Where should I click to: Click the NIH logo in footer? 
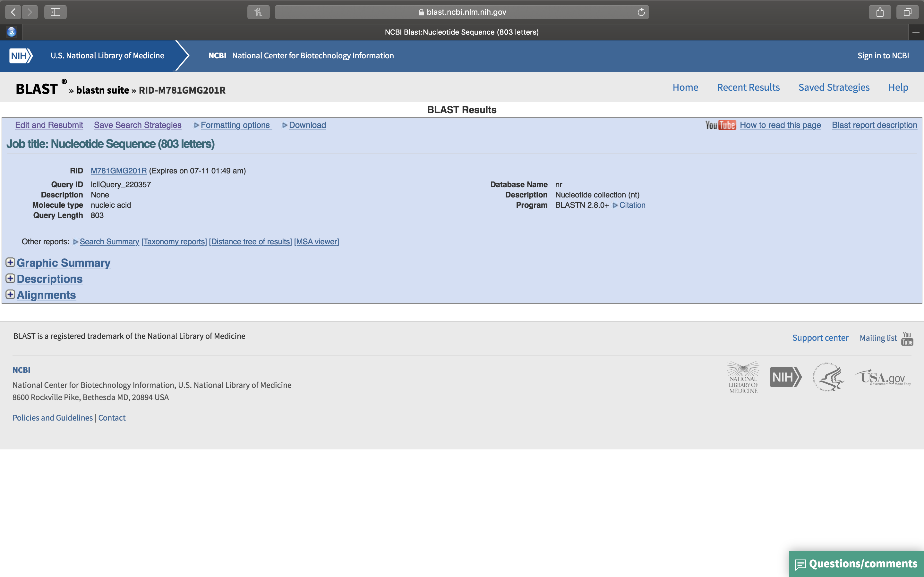click(x=785, y=376)
